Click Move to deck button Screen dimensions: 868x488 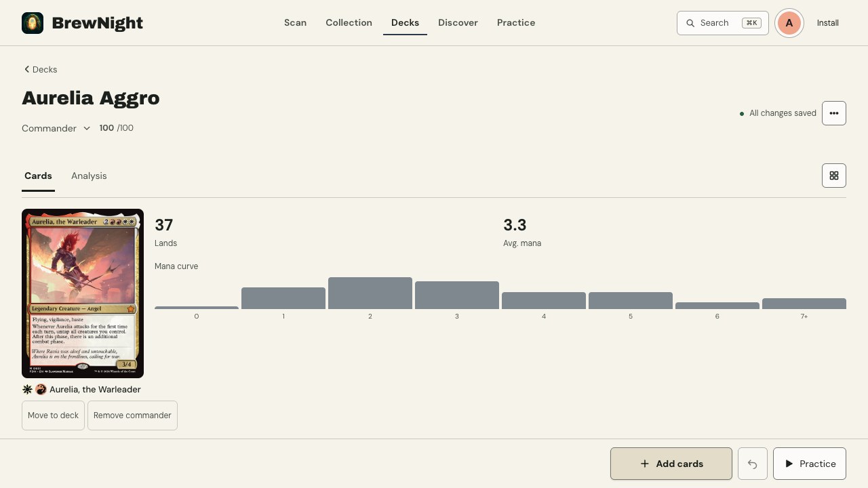click(x=53, y=415)
